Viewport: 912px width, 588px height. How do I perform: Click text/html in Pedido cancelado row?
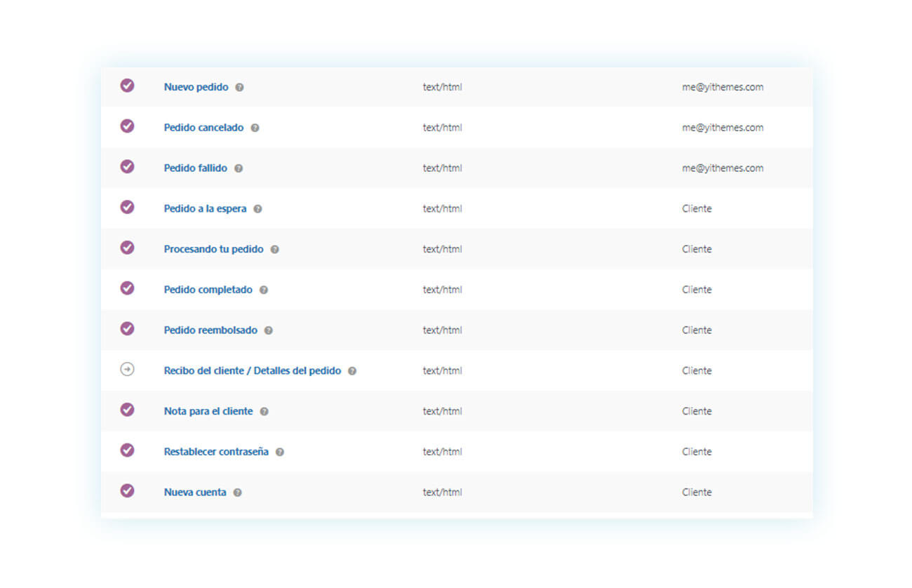click(x=443, y=128)
